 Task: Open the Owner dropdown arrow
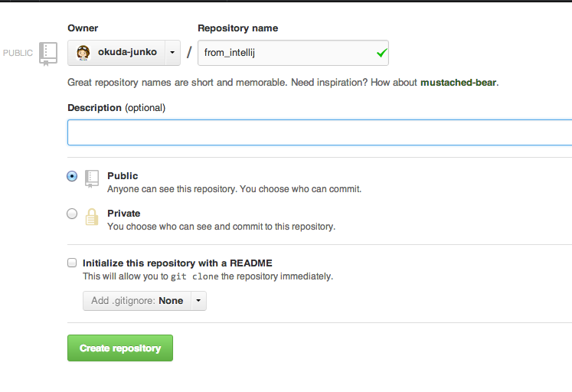pyautogui.click(x=172, y=53)
